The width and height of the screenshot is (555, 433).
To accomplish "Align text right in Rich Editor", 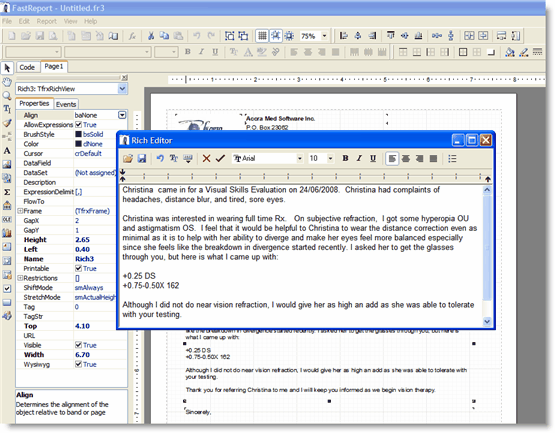I will point(419,159).
